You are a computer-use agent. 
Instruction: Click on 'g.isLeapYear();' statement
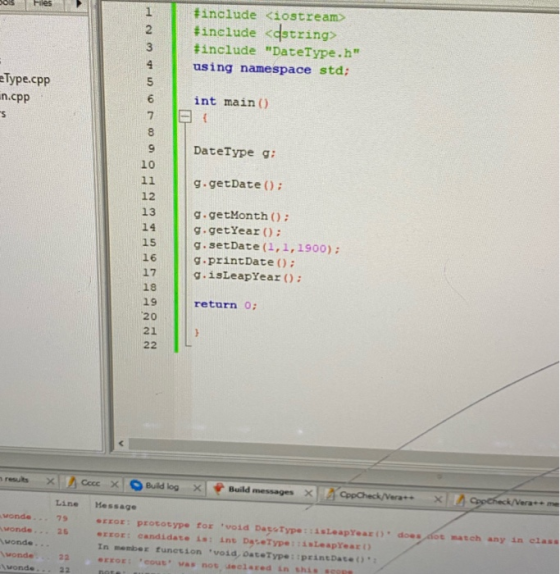248,276
